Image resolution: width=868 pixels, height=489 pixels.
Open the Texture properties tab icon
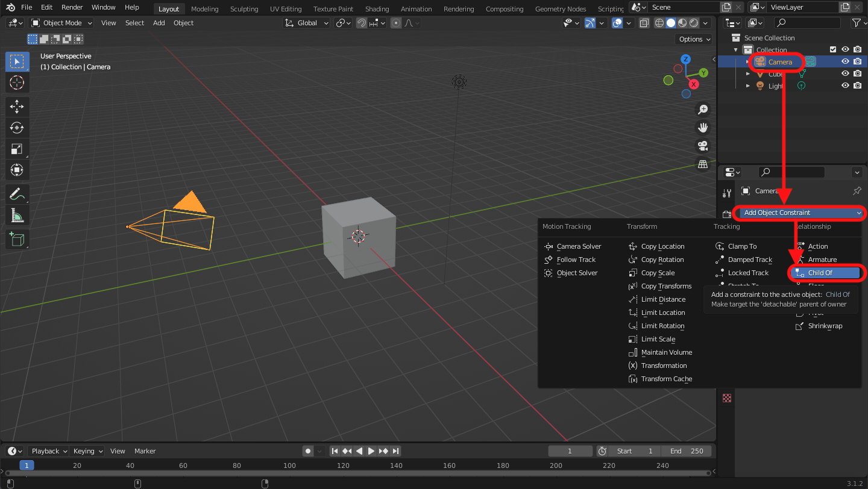pyautogui.click(x=727, y=397)
